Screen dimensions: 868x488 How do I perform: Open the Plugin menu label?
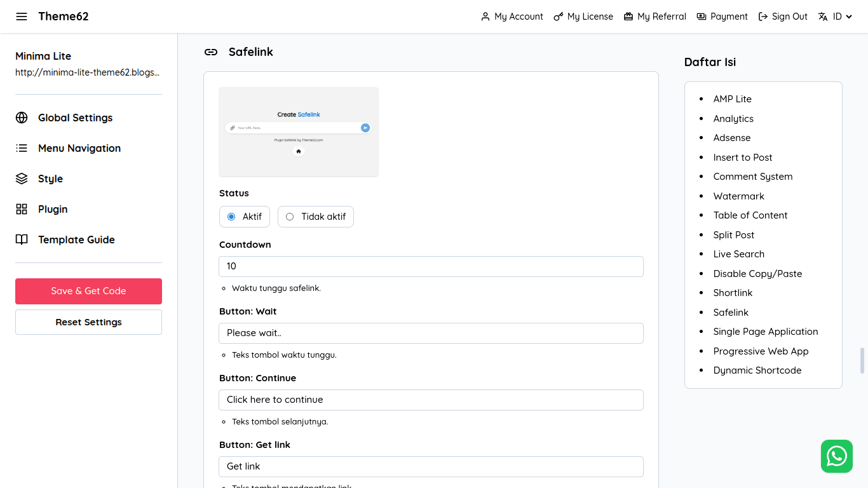[x=53, y=209]
